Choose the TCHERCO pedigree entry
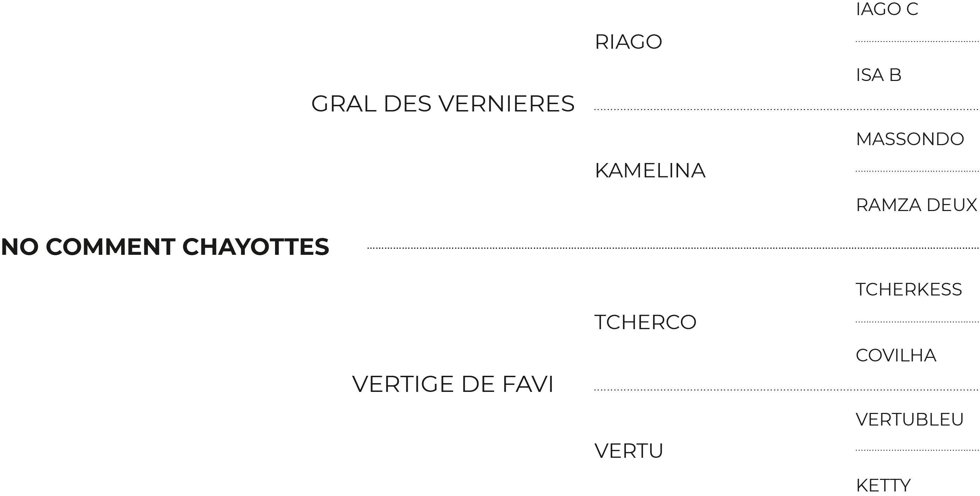 [x=645, y=322]
